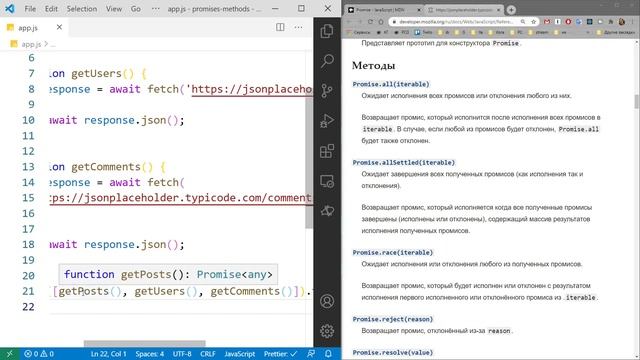Open the Сервисы bookmarks shortcut
The height and width of the screenshot is (360, 640).
(358, 32)
